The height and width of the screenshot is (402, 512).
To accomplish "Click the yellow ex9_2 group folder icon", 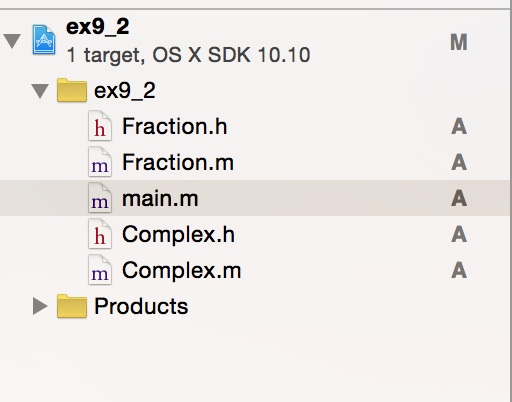I will pyautogui.click(x=72, y=90).
